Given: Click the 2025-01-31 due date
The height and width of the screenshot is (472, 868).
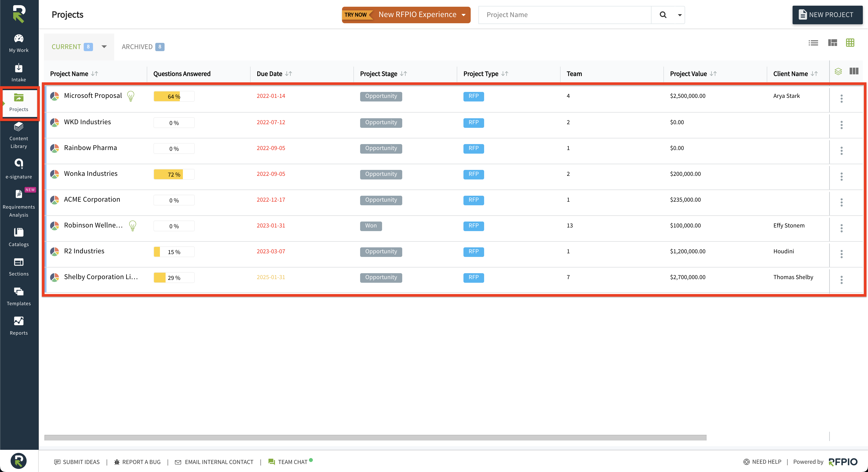Looking at the screenshot, I should click(270, 277).
